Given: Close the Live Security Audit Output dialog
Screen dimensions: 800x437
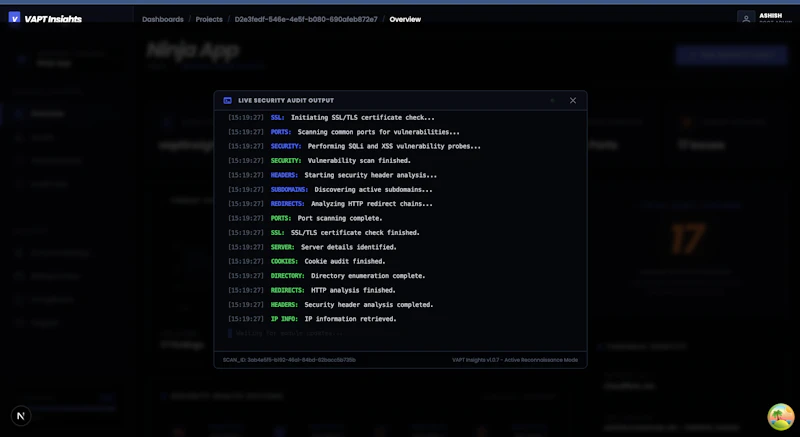Looking at the screenshot, I should [x=573, y=100].
